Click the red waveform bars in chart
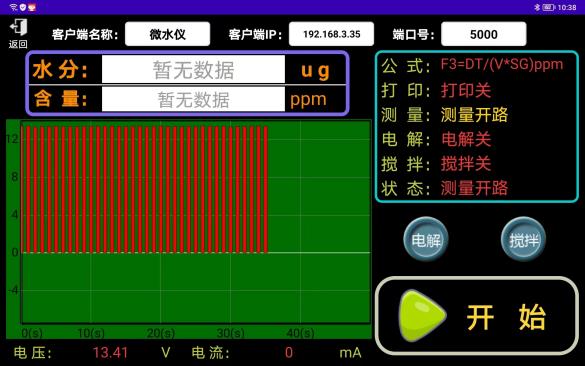 coord(145,190)
